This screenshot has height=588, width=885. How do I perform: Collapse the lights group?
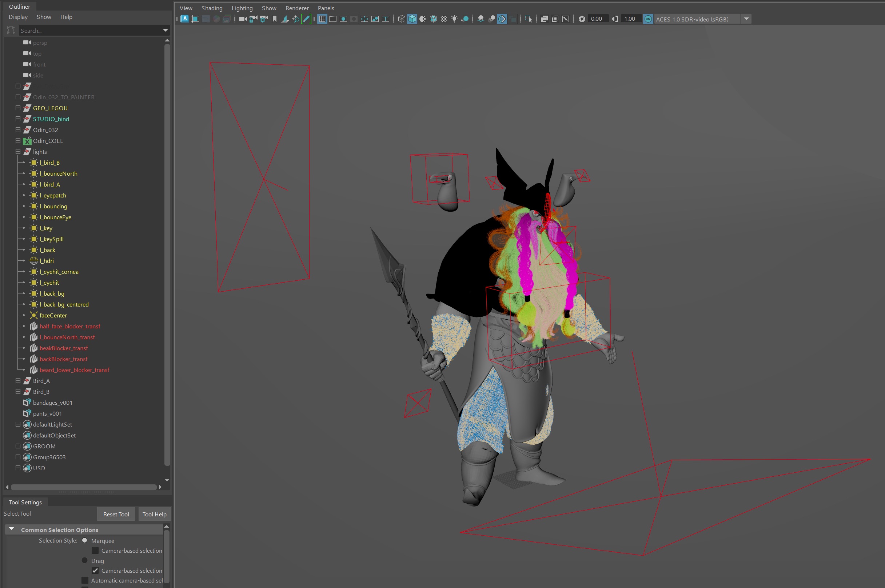[x=17, y=152]
